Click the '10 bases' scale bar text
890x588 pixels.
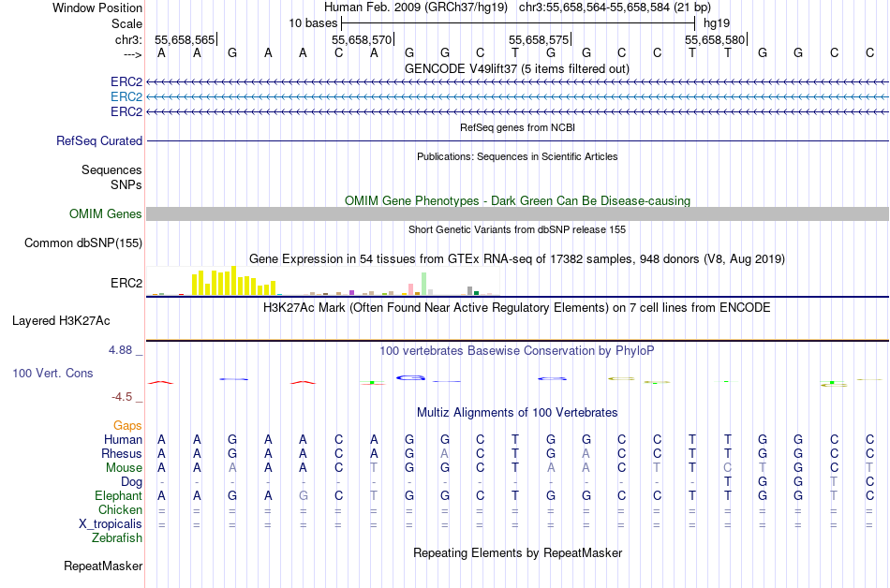(313, 23)
